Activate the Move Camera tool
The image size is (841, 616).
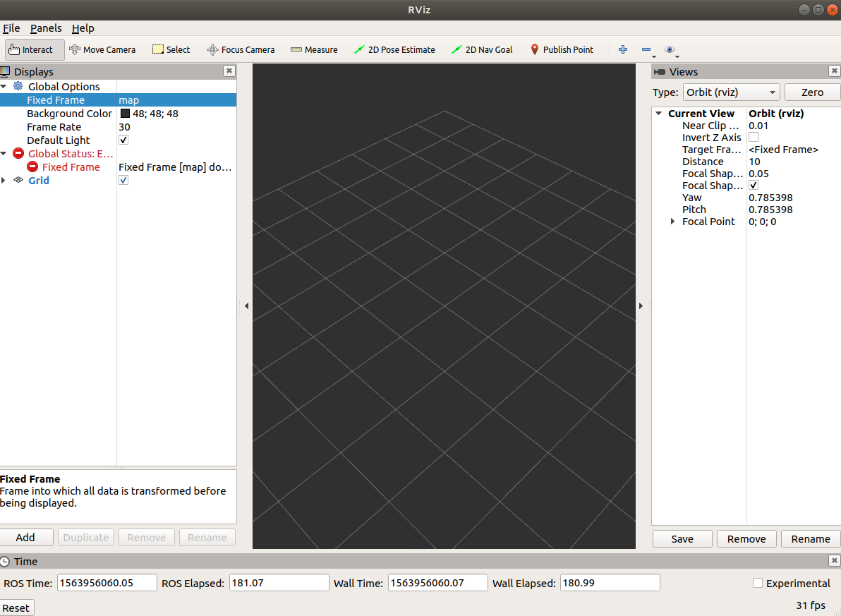coord(103,49)
